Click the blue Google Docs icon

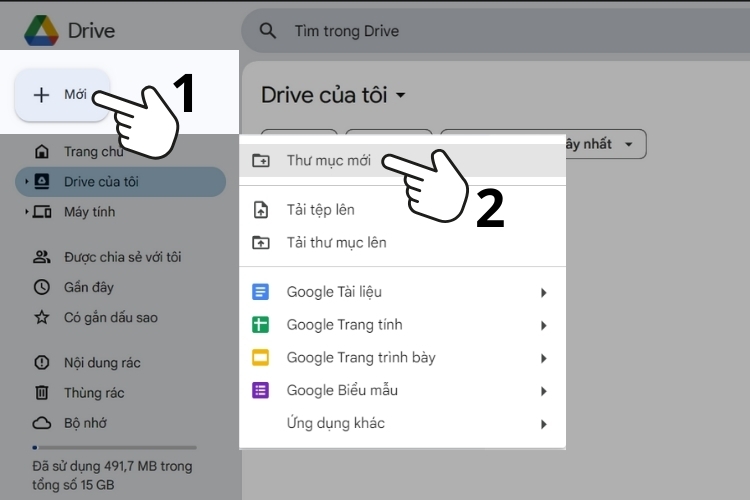(x=261, y=292)
